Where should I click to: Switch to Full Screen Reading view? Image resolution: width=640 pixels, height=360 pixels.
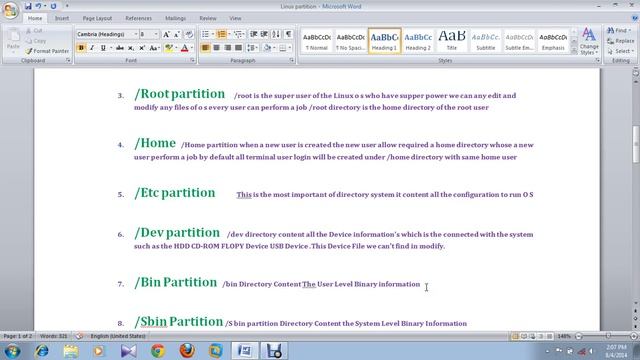click(x=524, y=336)
